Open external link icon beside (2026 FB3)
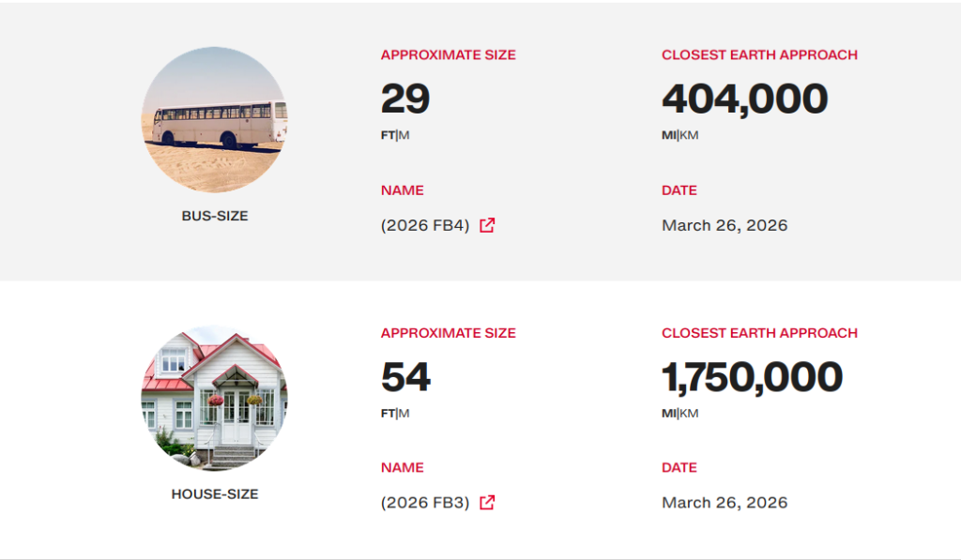 tap(487, 503)
